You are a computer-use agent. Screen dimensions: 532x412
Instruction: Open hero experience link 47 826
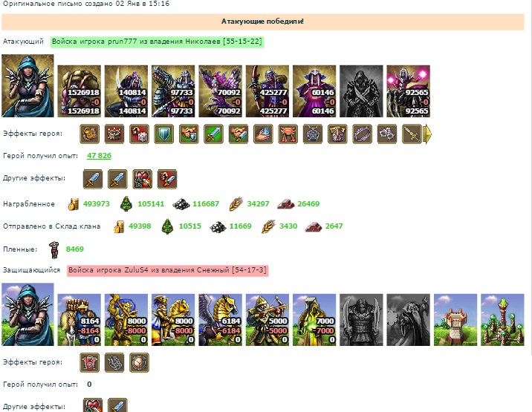click(99, 156)
